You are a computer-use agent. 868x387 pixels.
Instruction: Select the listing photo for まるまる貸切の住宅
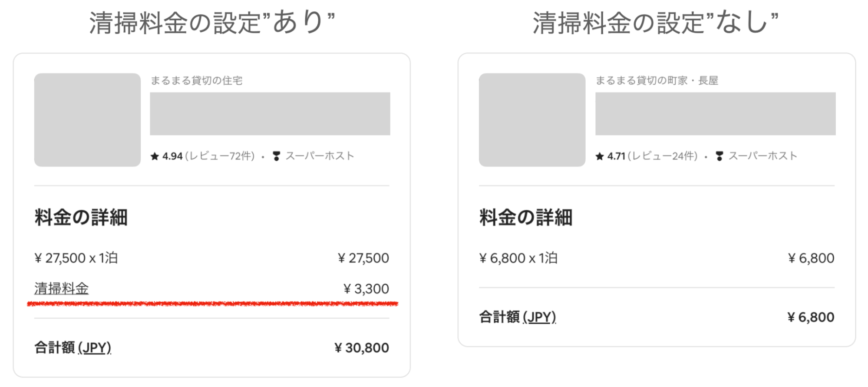tap(87, 120)
